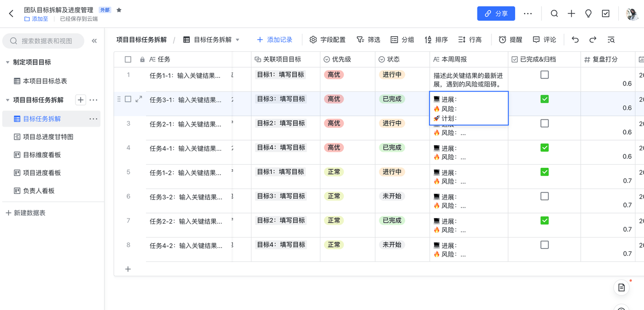The height and width of the screenshot is (310, 644).
Task: Click the back arrow icon
Action: click(11, 14)
